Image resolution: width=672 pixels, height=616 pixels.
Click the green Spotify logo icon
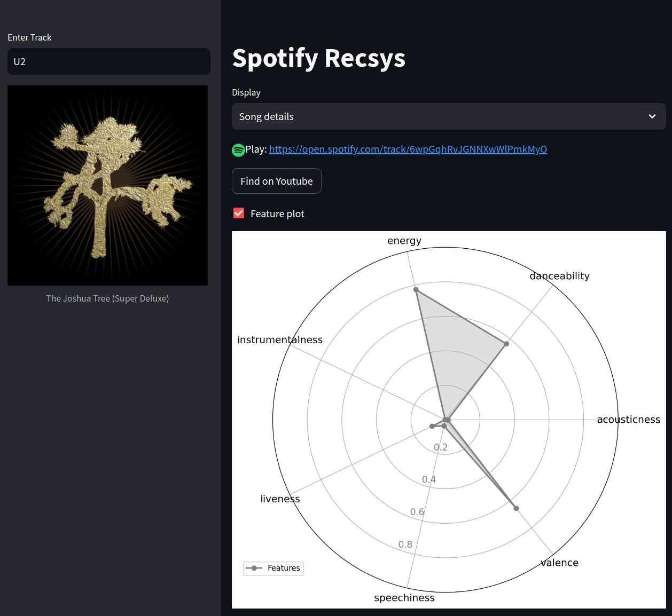tap(238, 150)
